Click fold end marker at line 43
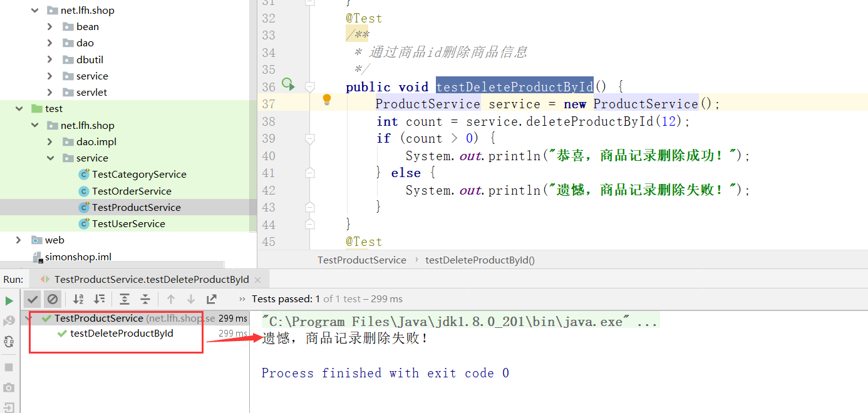This screenshot has width=868, height=413. (309, 206)
